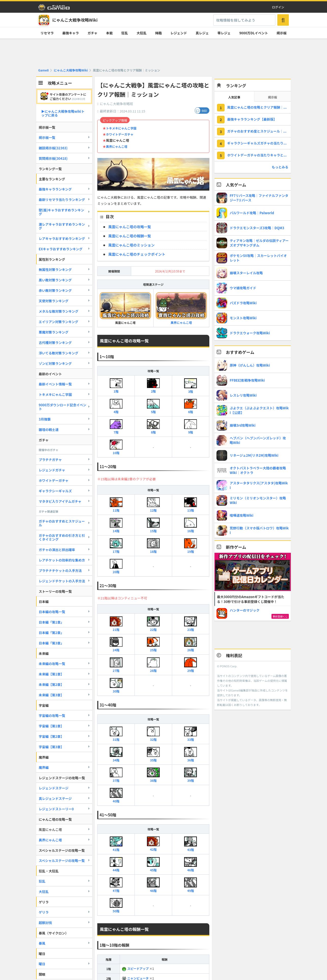Click the ログイン link
This screenshot has width=327, height=980.
(278, 7)
